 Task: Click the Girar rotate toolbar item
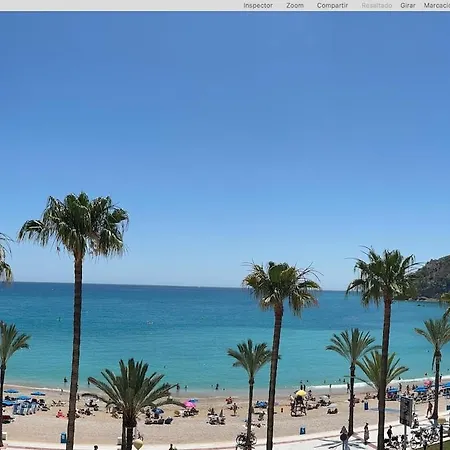[408, 5]
